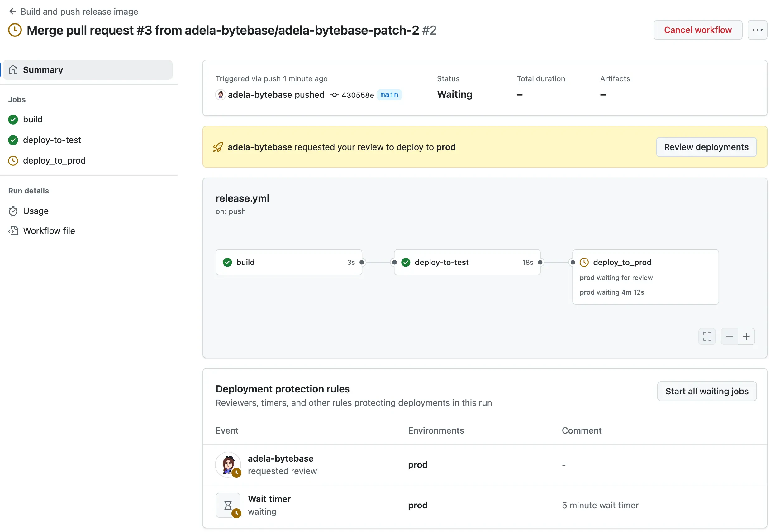Click the deploy_to_prod node clock icon
This screenshot has width=775, height=532.
pos(584,263)
